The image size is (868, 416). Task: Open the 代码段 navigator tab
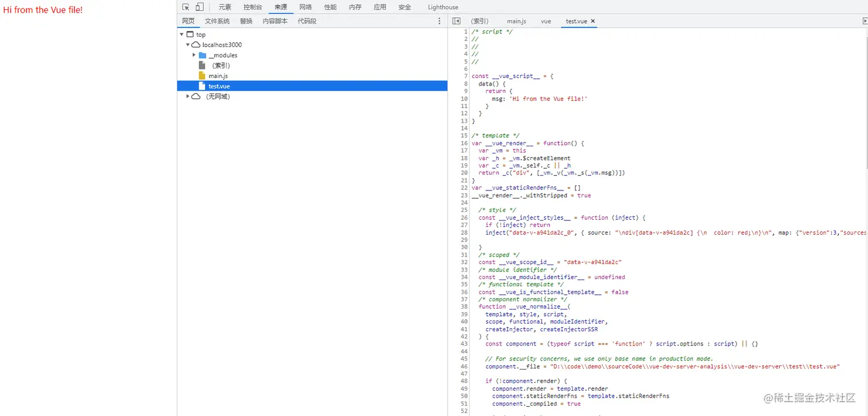tap(307, 21)
